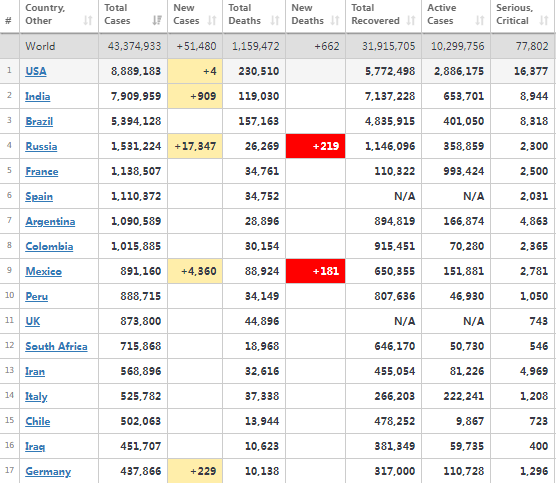
Task: Sort by Total Recovered arrow icon
Action: [411, 21]
